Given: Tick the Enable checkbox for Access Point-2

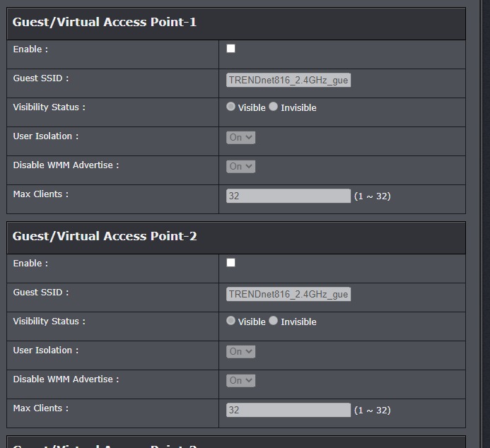Looking at the screenshot, I should click(231, 263).
